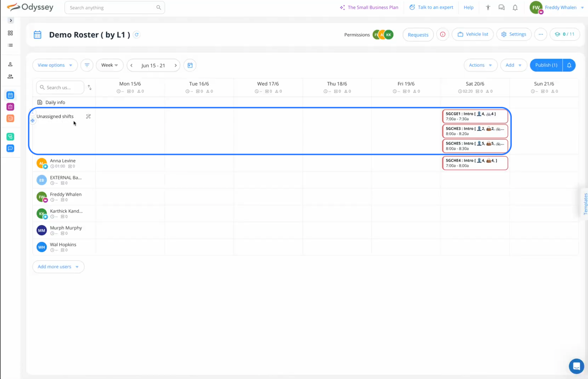Click the refresh icon next to roster title
The height and width of the screenshot is (379, 588).
[137, 35]
